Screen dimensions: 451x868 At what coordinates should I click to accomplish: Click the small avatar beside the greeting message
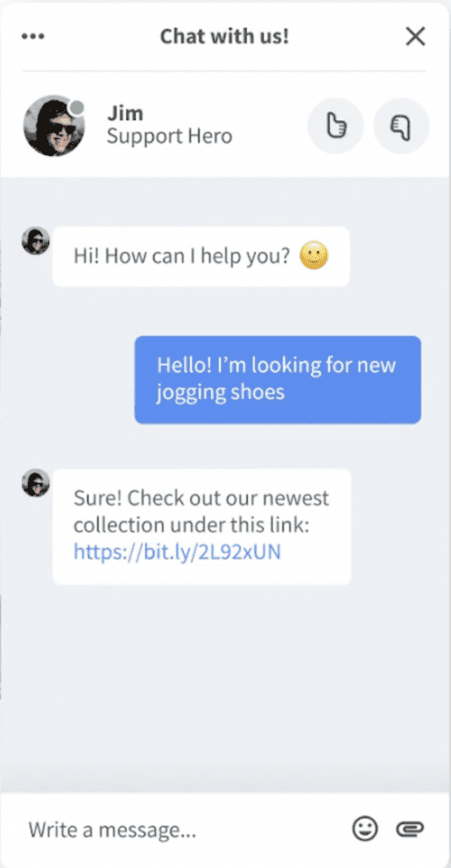pyautogui.click(x=36, y=241)
